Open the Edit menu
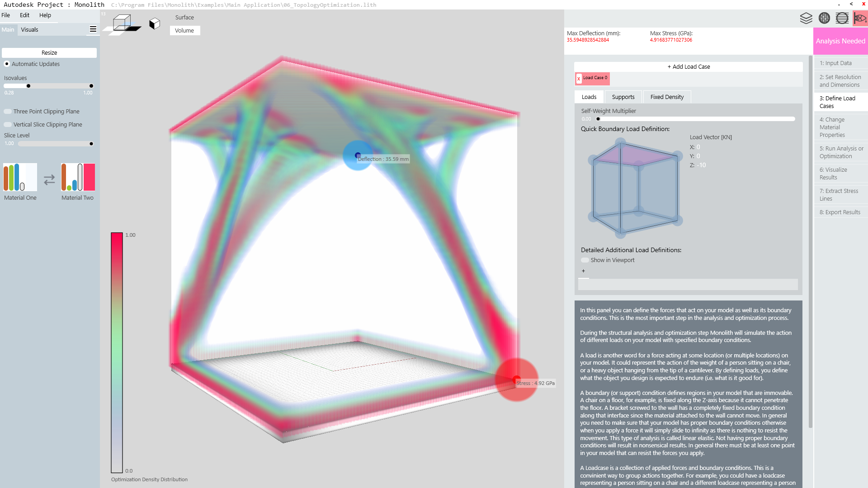868x488 pixels. pos(24,15)
